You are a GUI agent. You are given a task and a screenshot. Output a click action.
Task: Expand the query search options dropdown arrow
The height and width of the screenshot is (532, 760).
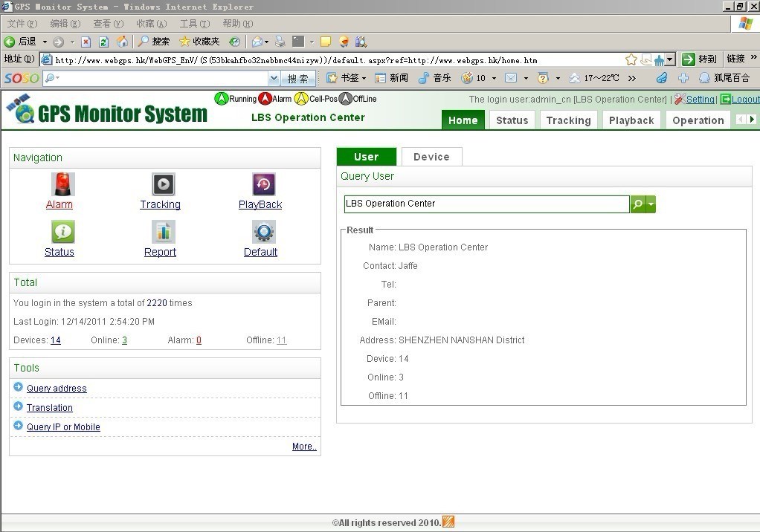651,204
